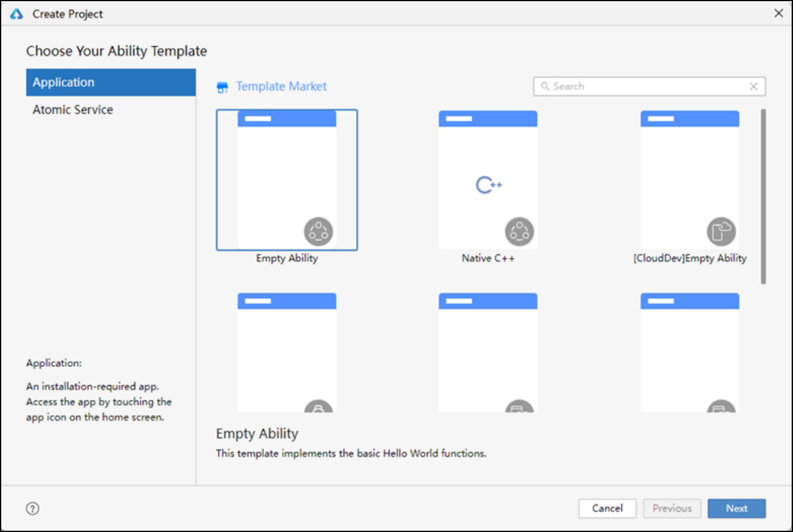Click the 'Empty Ability' label under first card

pos(287,258)
